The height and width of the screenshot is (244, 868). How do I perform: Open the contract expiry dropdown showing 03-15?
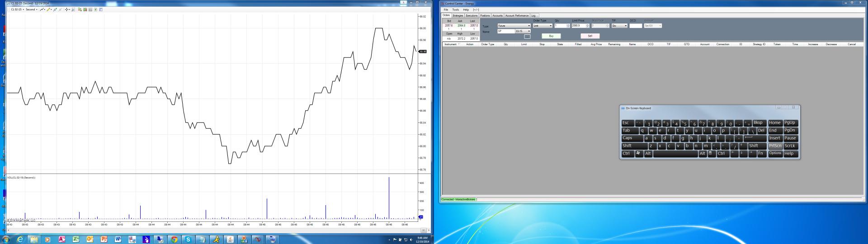523,31
